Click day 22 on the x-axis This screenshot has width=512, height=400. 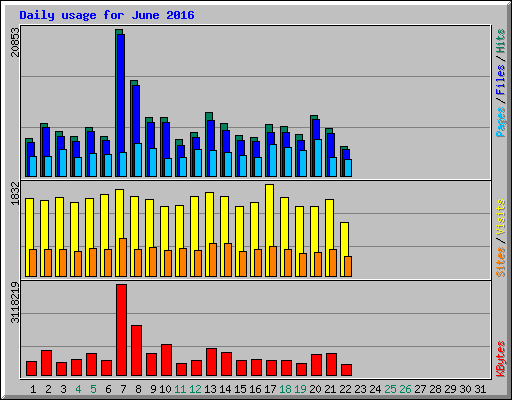click(345, 389)
